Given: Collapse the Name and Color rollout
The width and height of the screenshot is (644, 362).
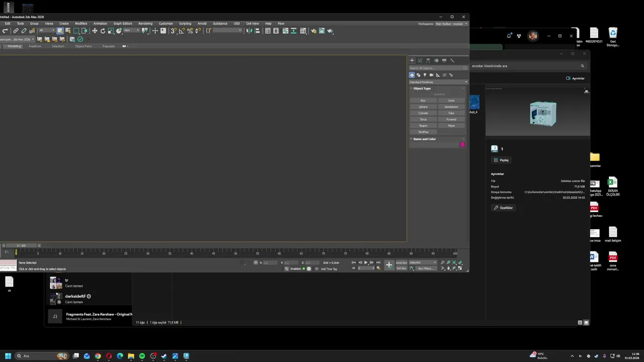Looking at the screenshot, I should pyautogui.click(x=424, y=139).
